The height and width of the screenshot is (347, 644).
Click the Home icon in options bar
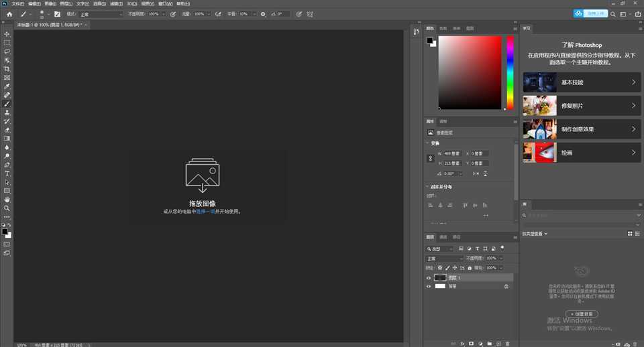point(9,14)
